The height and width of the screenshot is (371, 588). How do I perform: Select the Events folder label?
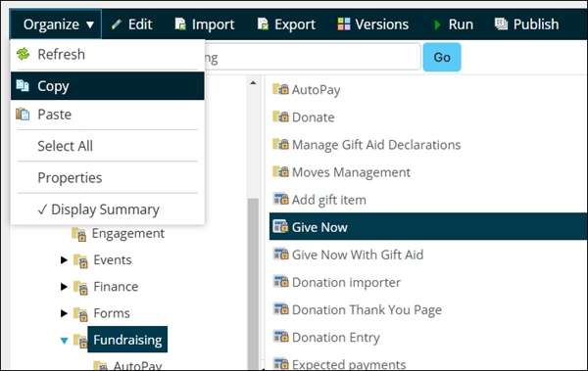(113, 259)
